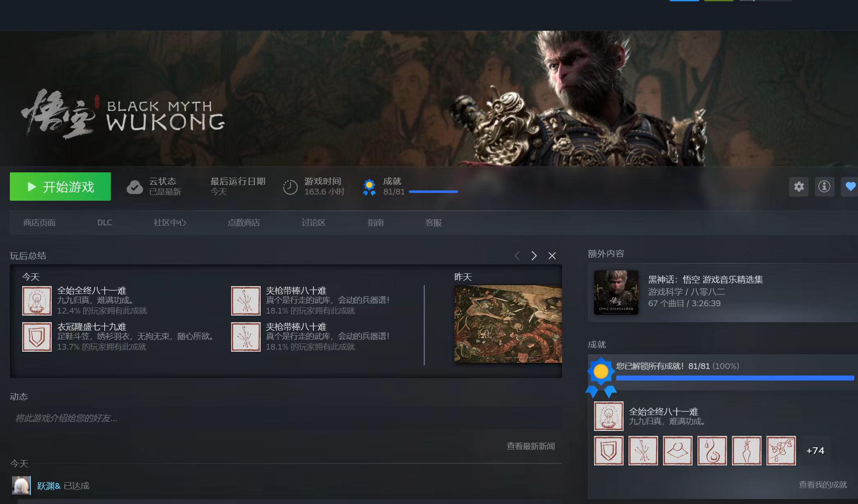The image size is (858, 504).
Task: Click lower 夹枪带棒八十难 weapons icon
Action: point(246,337)
